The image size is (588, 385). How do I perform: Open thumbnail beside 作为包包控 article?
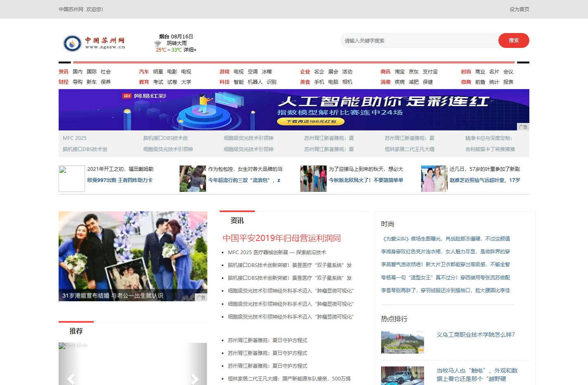coord(192,178)
